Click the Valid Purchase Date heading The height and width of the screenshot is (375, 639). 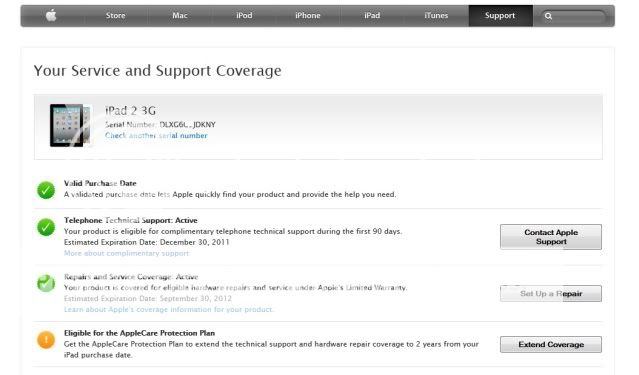coord(100,183)
